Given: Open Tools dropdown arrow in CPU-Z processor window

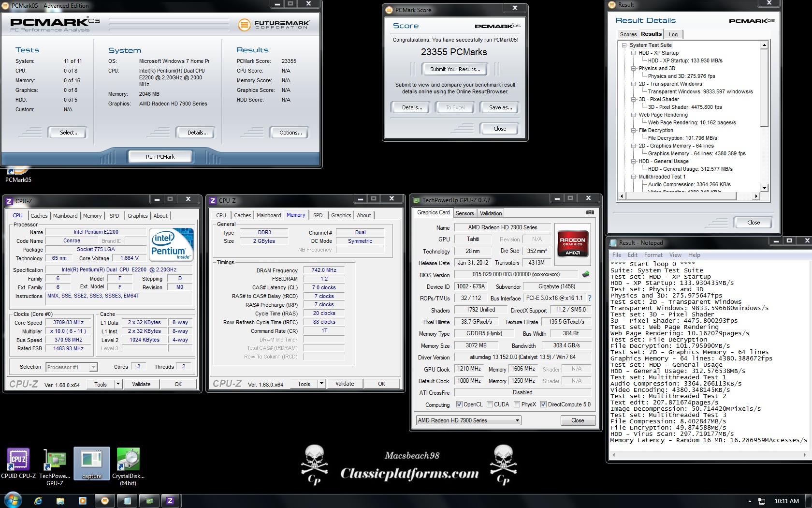Looking at the screenshot, I should tap(117, 384).
